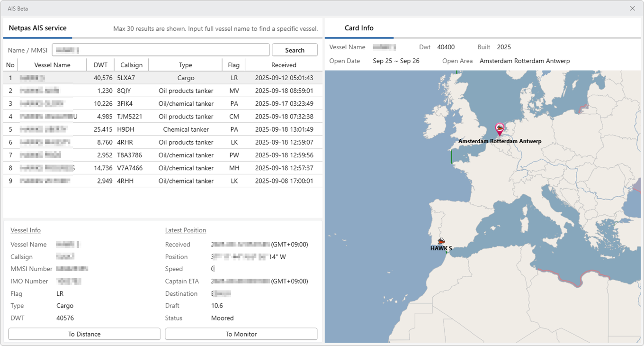The width and height of the screenshot is (644, 346).
Task: Click the Search button
Action: [x=295, y=50]
